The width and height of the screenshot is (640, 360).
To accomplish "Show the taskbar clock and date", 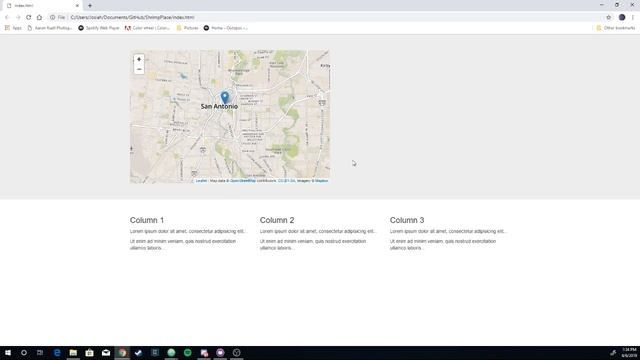I will click(629, 353).
